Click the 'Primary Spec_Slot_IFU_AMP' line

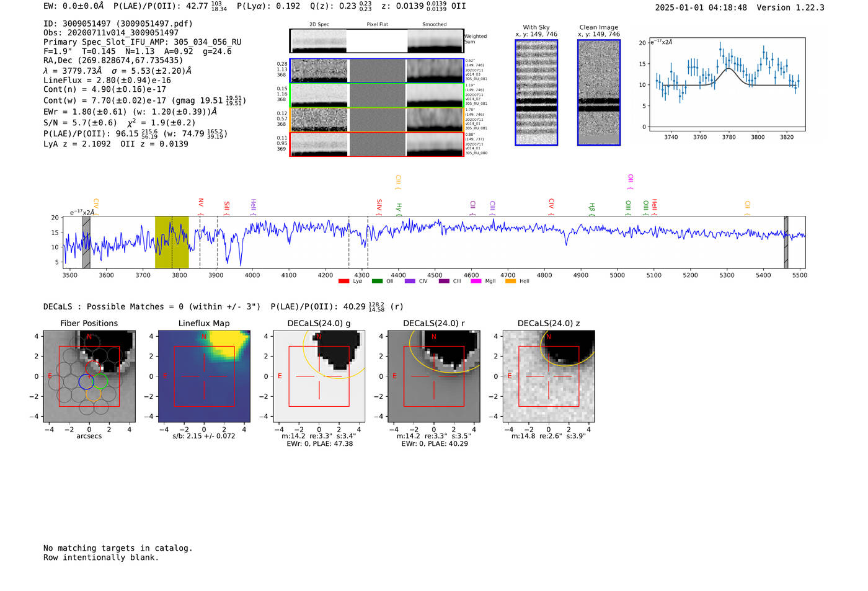point(143,42)
